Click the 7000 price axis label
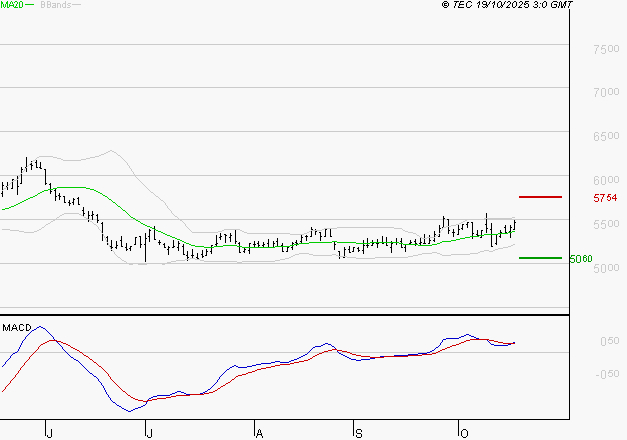627x440 pixels. tap(607, 92)
